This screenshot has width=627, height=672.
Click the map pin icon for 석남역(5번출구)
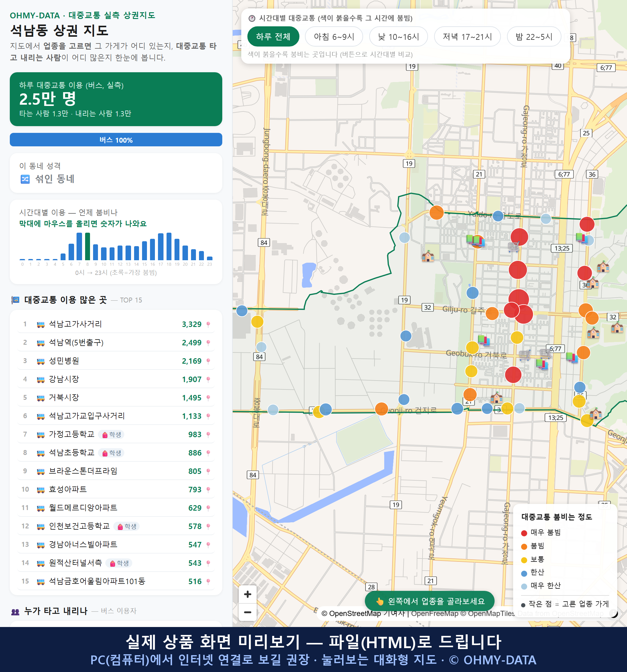point(208,343)
